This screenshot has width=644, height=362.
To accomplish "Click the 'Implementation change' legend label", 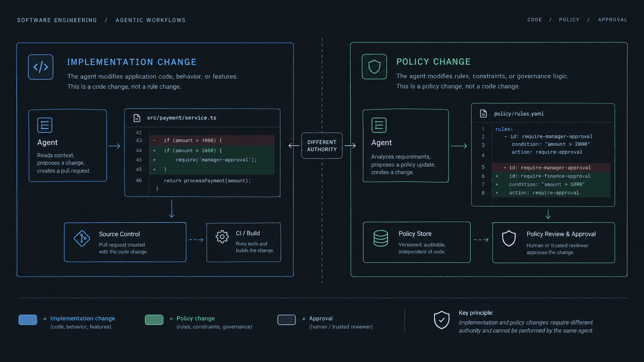I will (82, 318).
